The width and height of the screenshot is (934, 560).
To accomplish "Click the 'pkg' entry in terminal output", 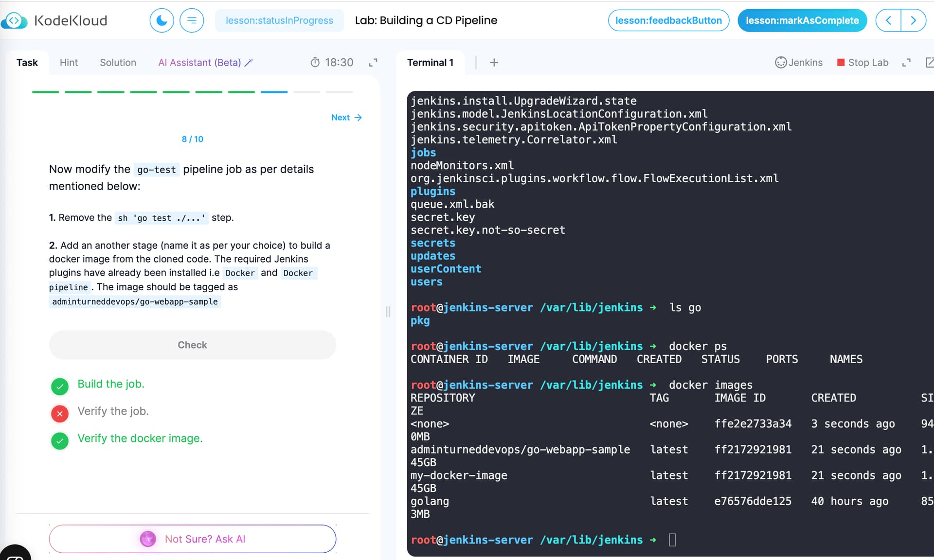I will (420, 321).
